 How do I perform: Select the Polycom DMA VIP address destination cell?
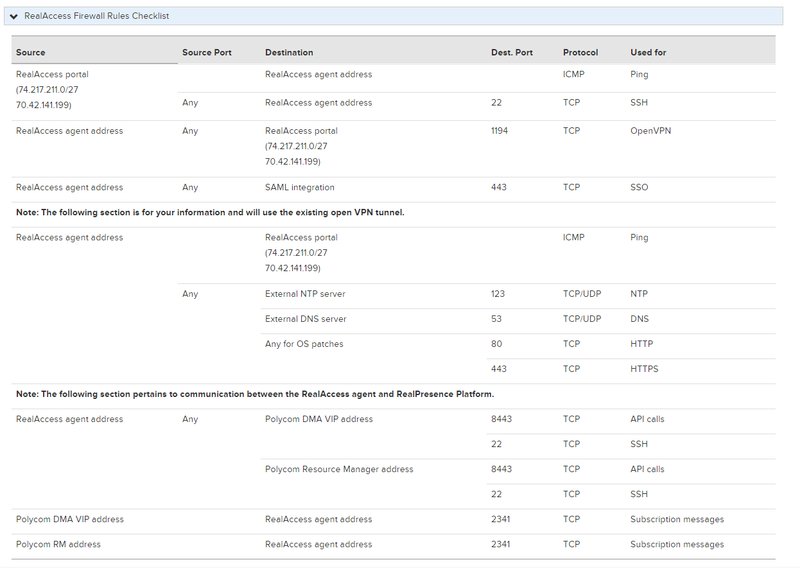(319, 419)
